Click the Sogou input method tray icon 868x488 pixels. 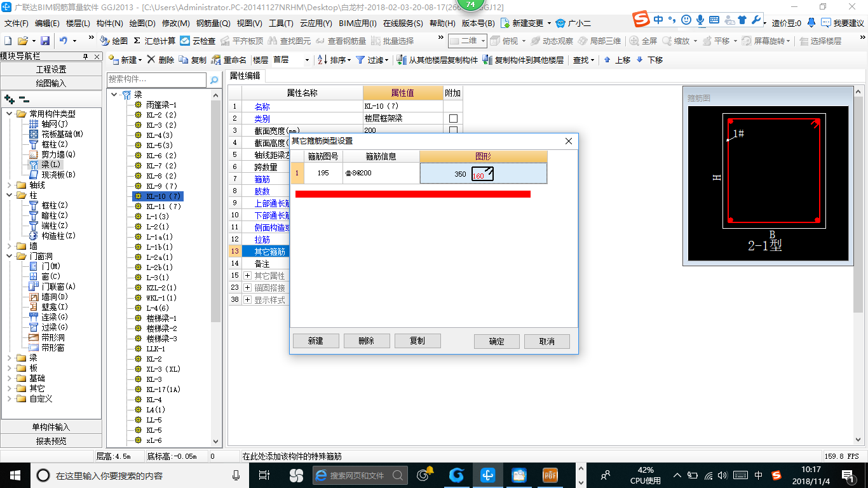(x=776, y=475)
